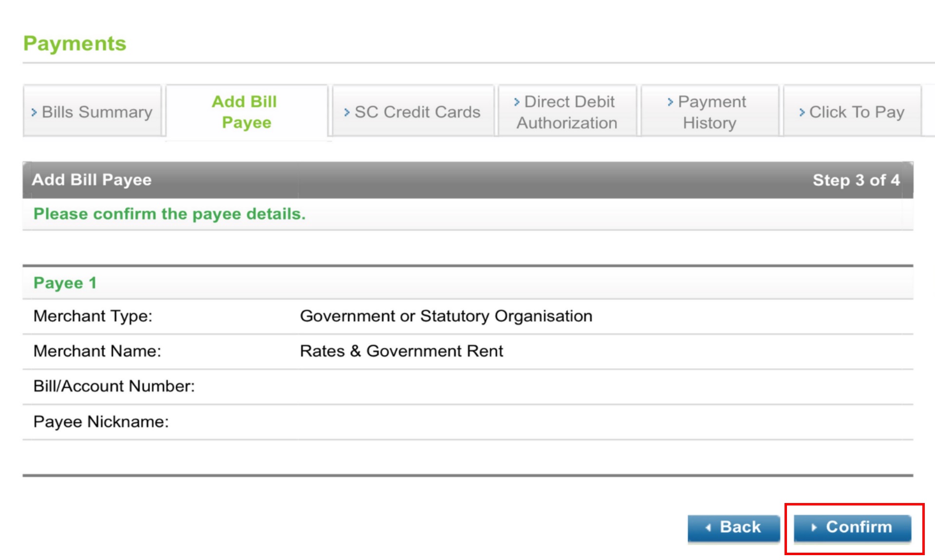935x560 pixels.
Task: Click the chevron icon beside Bills Summary
Action: [x=34, y=112]
